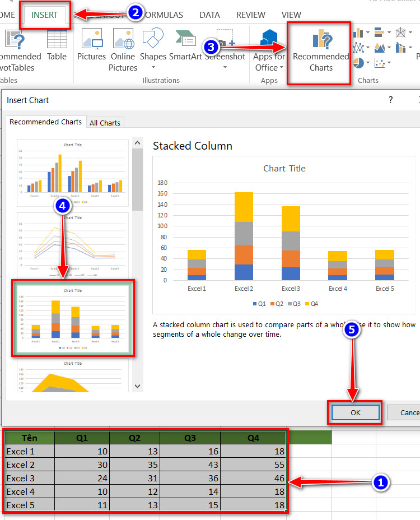Select the stacked column chart thumbnail
The image size is (420, 520).
pyautogui.click(x=73, y=318)
